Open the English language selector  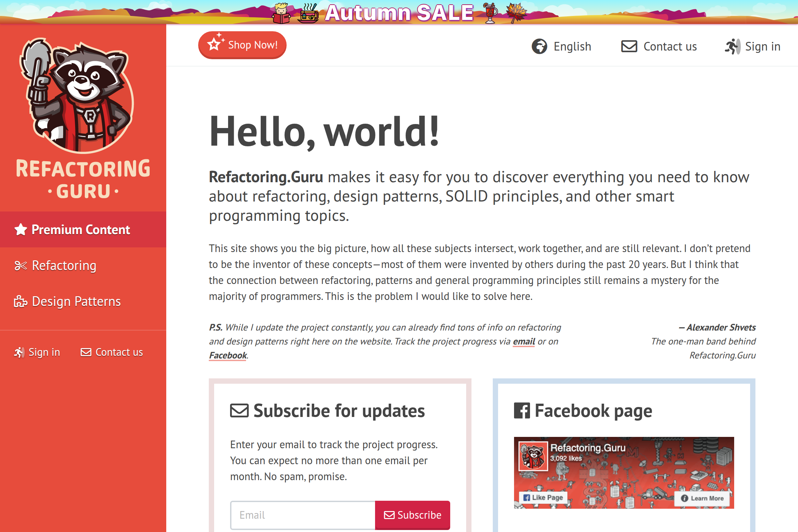[562, 47]
